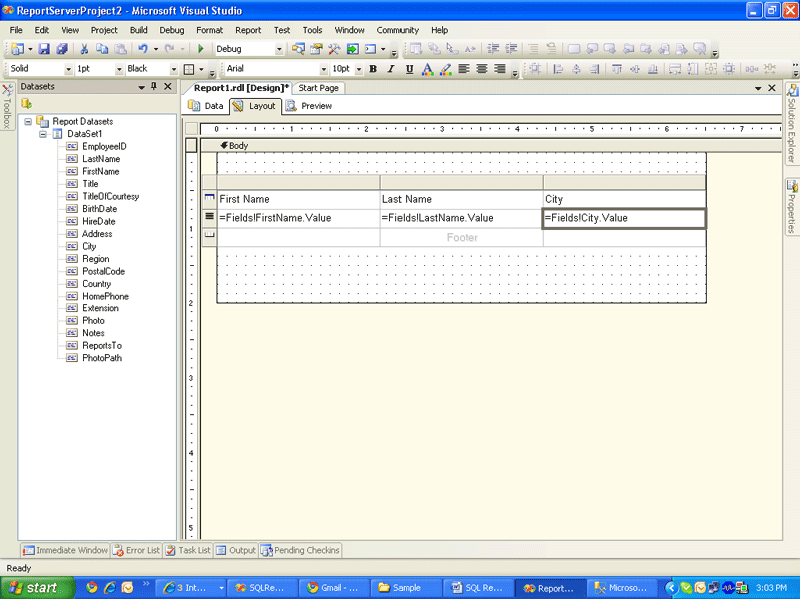Toggle Italic formatting
Image resolution: width=800 pixels, height=599 pixels.
pyautogui.click(x=391, y=69)
